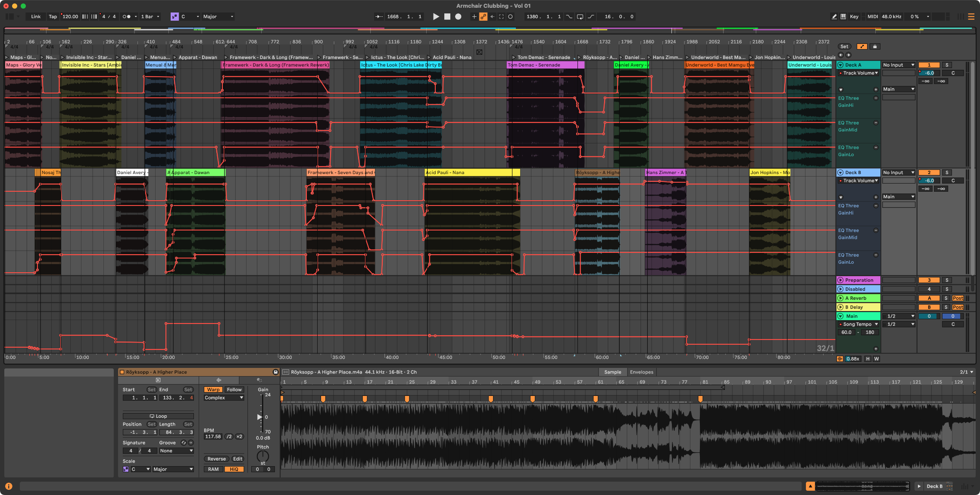Expand the 1 Bar quantization menu
This screenshot has height=495, width=980.
[x=150, y=16]
